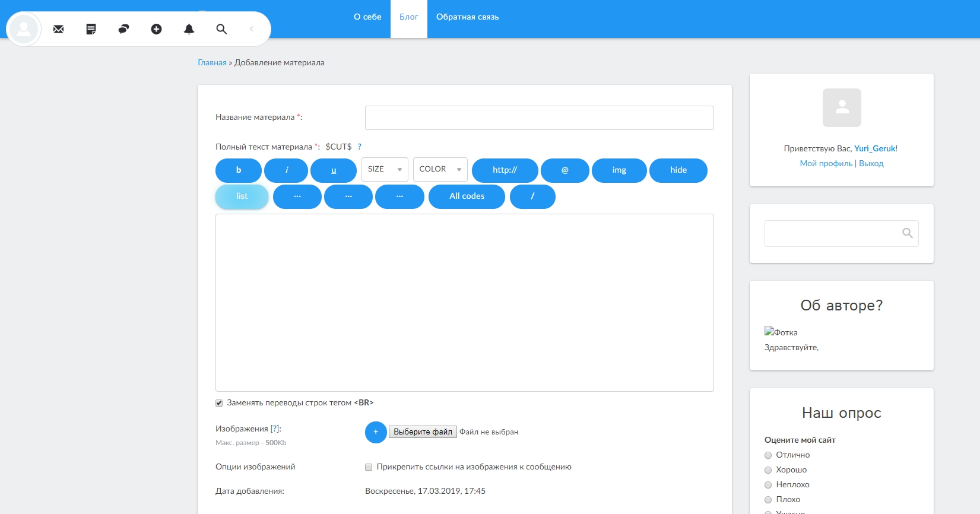Click the notes page icon in toolbar
This screenshot has height=514, width=980.
(x=91, y=29)
